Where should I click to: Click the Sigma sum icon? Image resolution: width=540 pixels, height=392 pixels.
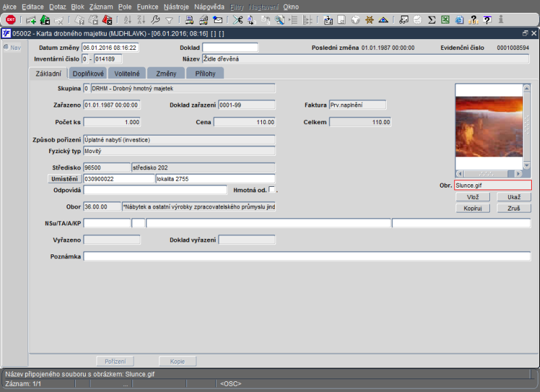tap(431, 20)
